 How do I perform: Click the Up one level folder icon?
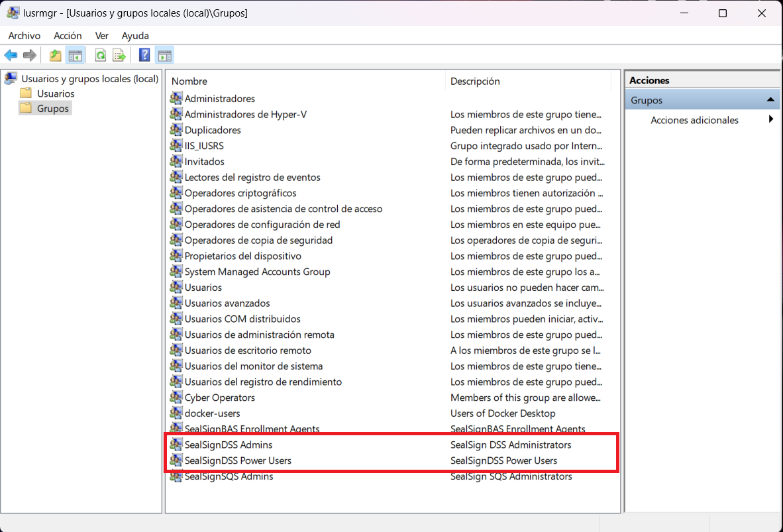click(x=56, y=56)
